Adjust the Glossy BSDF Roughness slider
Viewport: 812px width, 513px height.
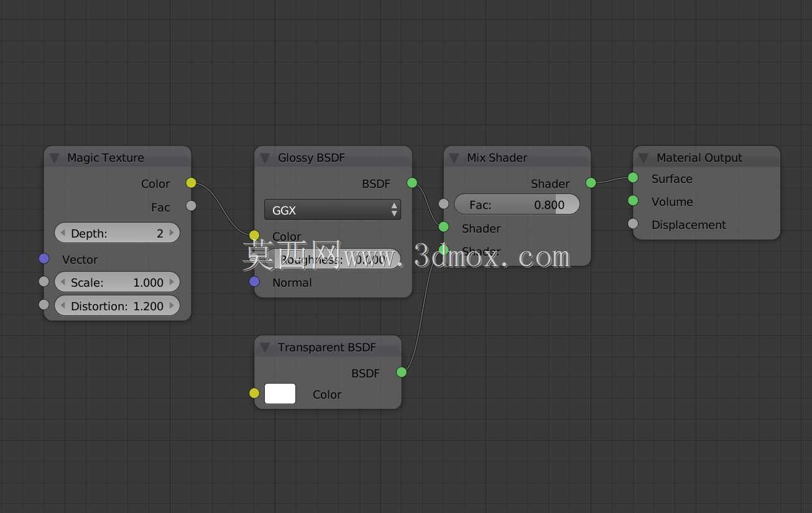coord(333,259)
